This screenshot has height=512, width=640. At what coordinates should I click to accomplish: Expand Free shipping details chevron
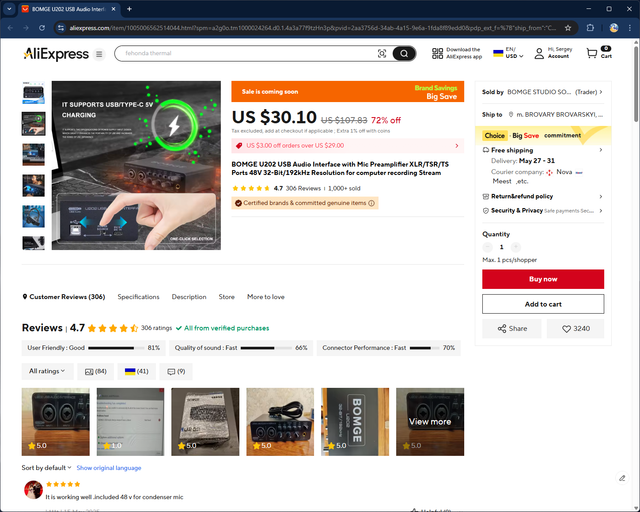click(601, 150)
